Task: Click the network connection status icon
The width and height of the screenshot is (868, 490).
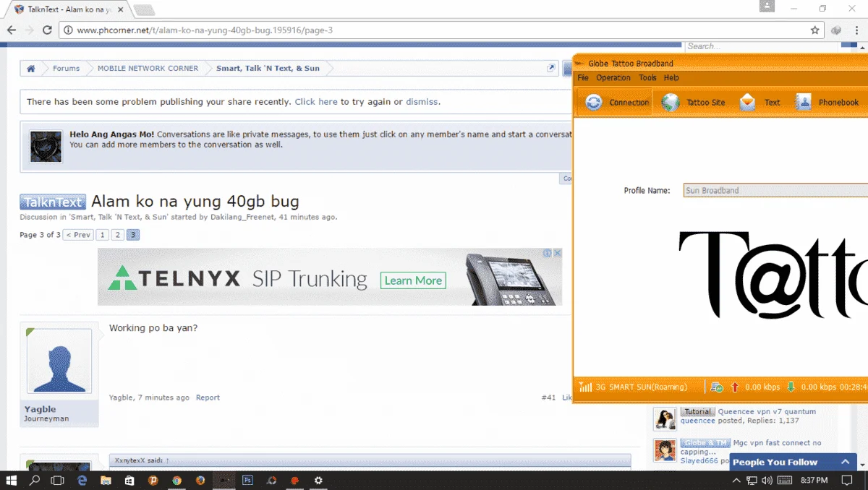Action: point(717,387)
